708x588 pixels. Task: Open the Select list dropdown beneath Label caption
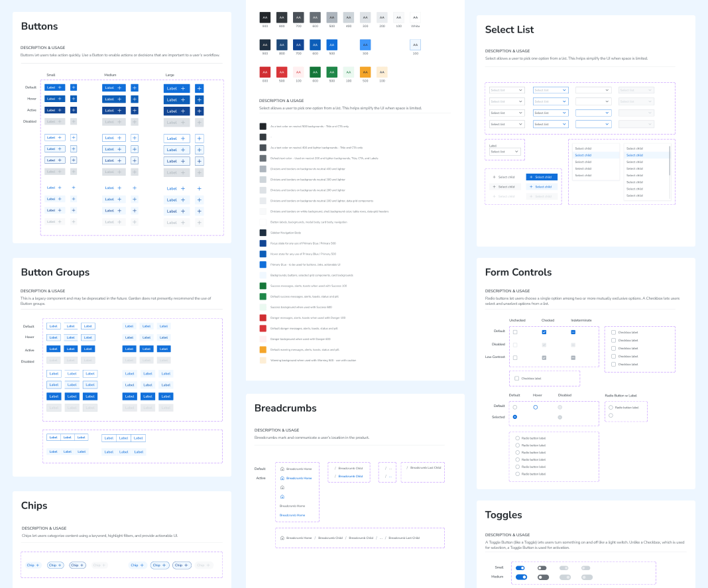point(504,152)
